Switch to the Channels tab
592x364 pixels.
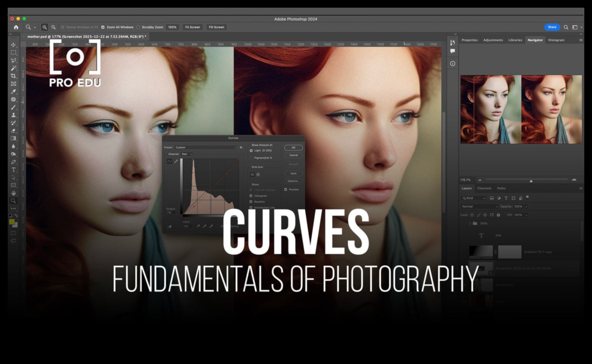pyautogui.click(x=484, y=189)
